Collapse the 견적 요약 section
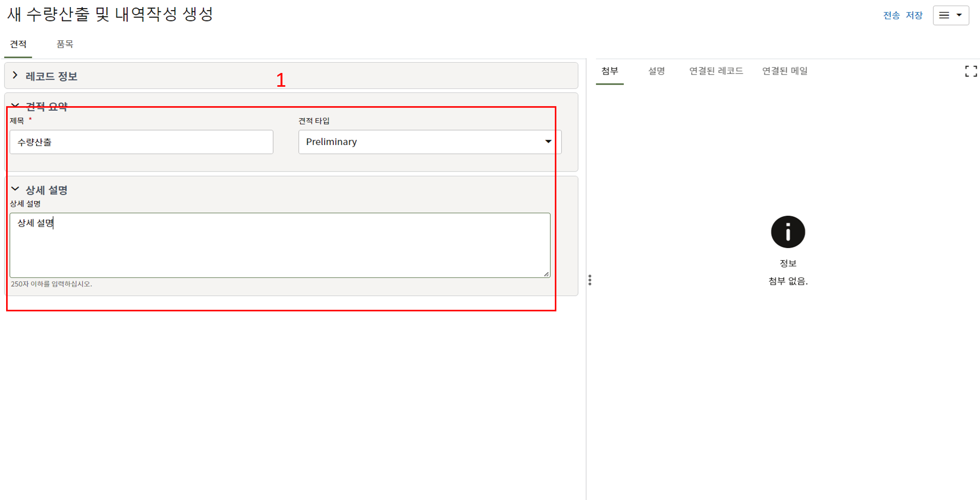The image size is (980, 500). (x=15, y=106)
